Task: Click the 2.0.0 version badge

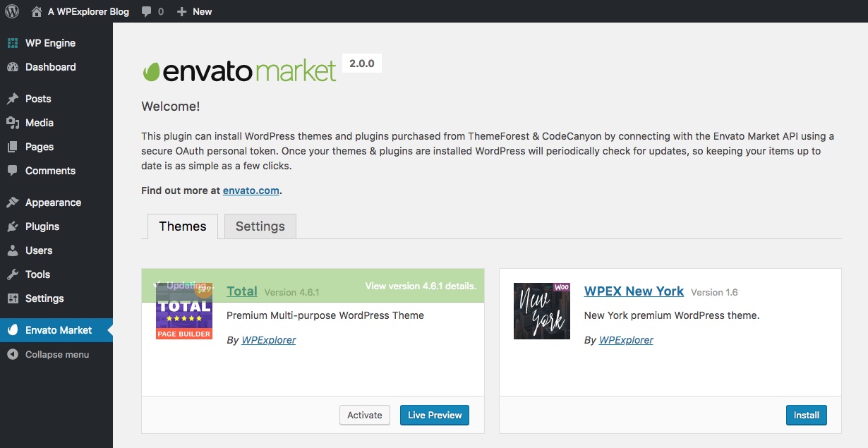Action: (362, 63)
